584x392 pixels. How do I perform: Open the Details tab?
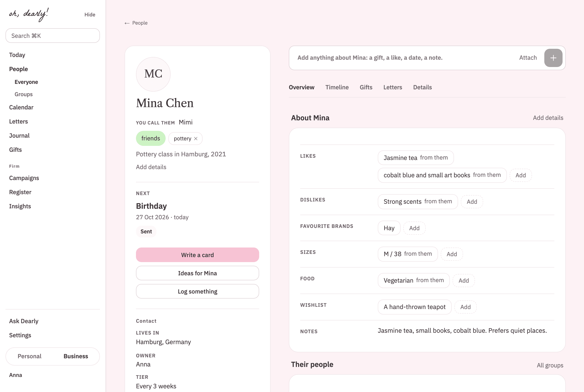422,87
